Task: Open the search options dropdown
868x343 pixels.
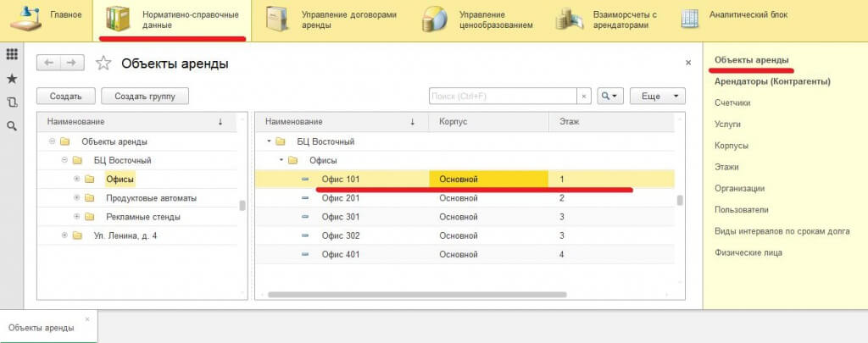Action: point(610,97)
